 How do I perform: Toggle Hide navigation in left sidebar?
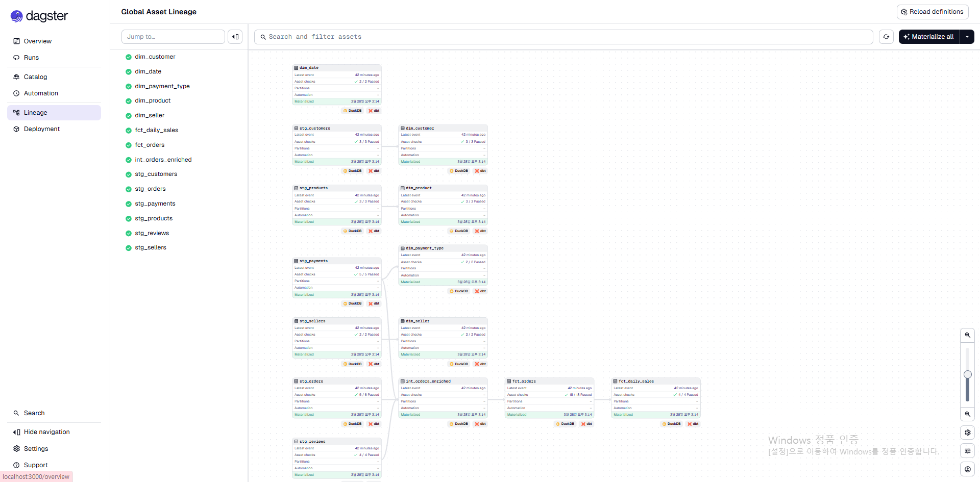46,432
